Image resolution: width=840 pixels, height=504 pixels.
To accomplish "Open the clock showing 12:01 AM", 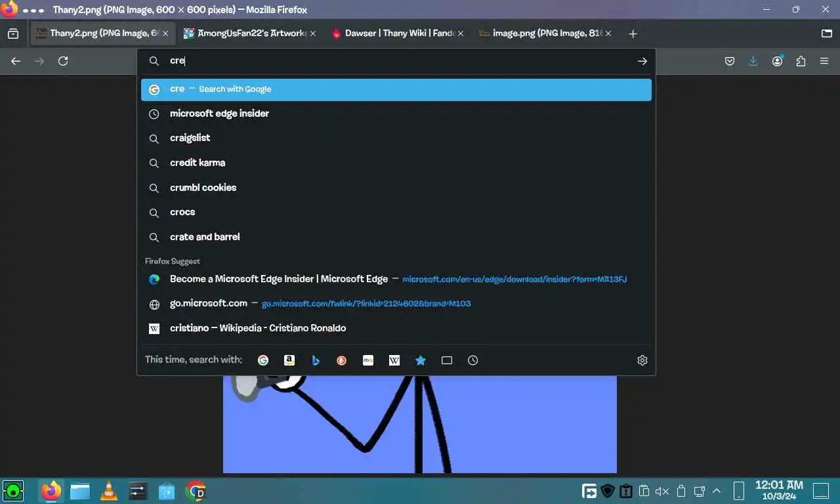I will click(779, 490).
